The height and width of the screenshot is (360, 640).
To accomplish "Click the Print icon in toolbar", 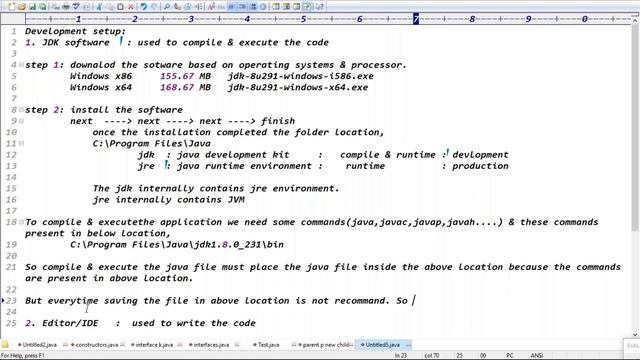I will click(65, 7).
